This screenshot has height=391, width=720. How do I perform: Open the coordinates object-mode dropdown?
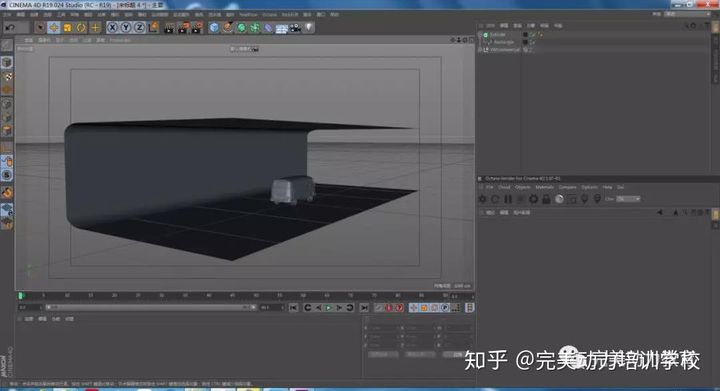tap(384, 354)
